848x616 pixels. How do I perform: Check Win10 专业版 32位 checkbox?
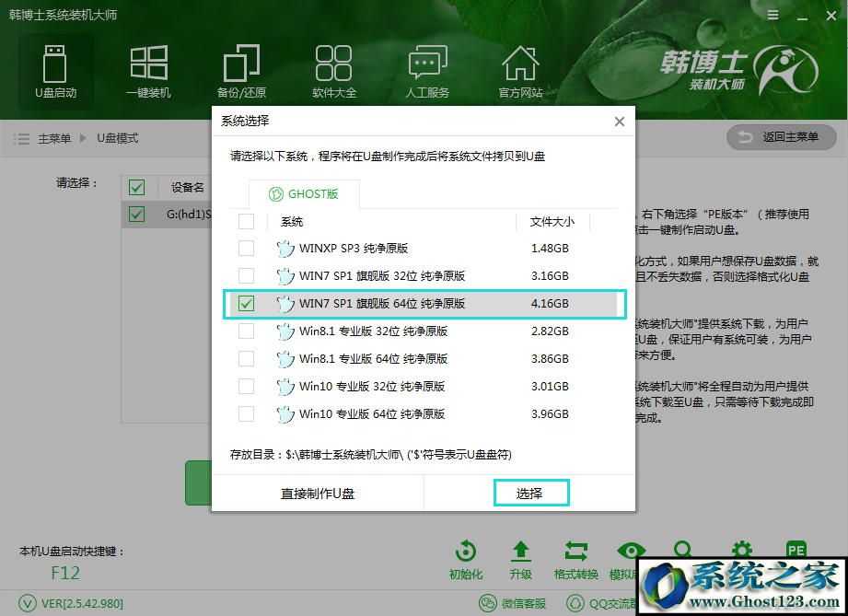(246, 386)
